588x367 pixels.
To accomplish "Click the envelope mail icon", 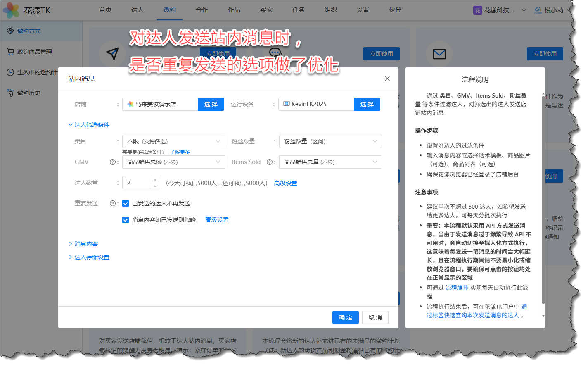I will point(439,54).
